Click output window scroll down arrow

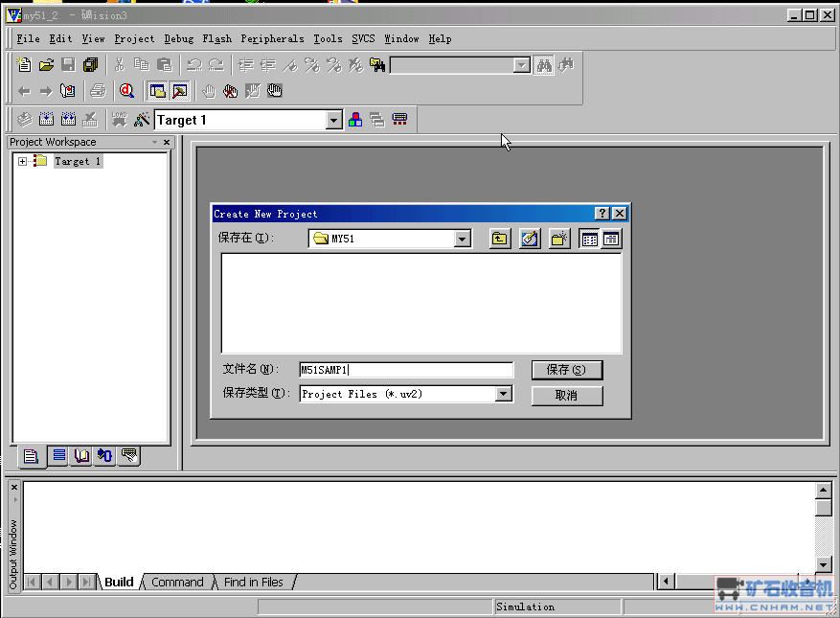coord(824,563)
